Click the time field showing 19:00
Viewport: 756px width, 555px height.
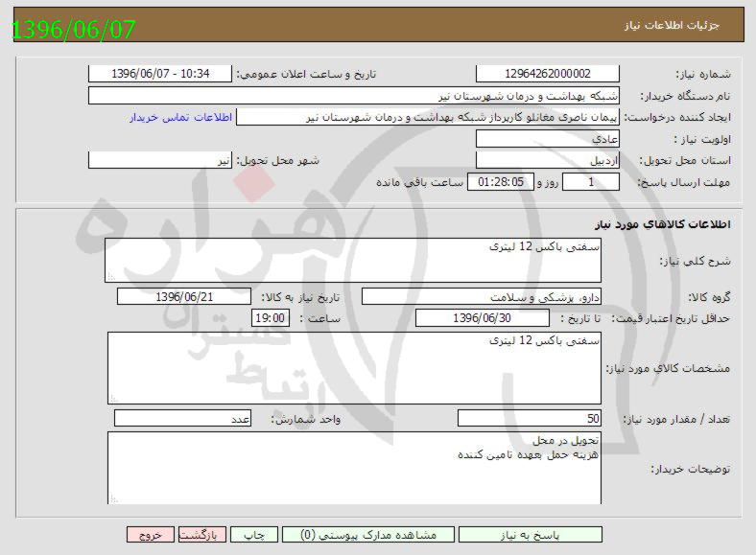click(x=271, y=318)
